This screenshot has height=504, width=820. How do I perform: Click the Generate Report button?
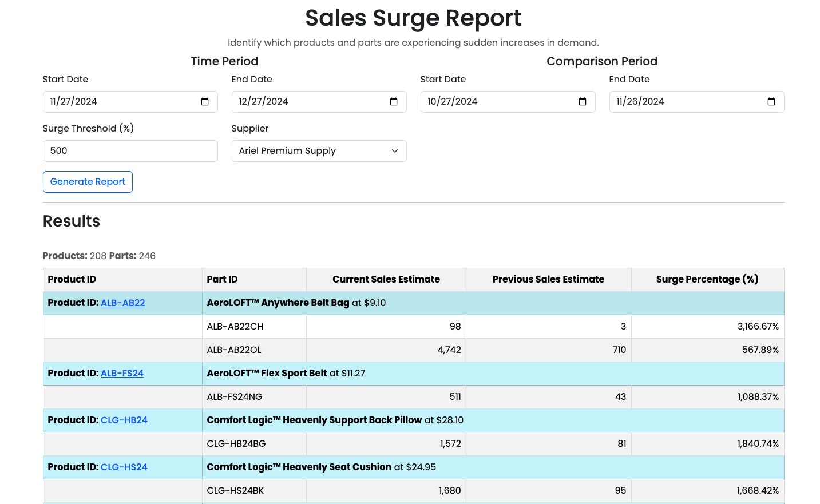click(88, 182)
